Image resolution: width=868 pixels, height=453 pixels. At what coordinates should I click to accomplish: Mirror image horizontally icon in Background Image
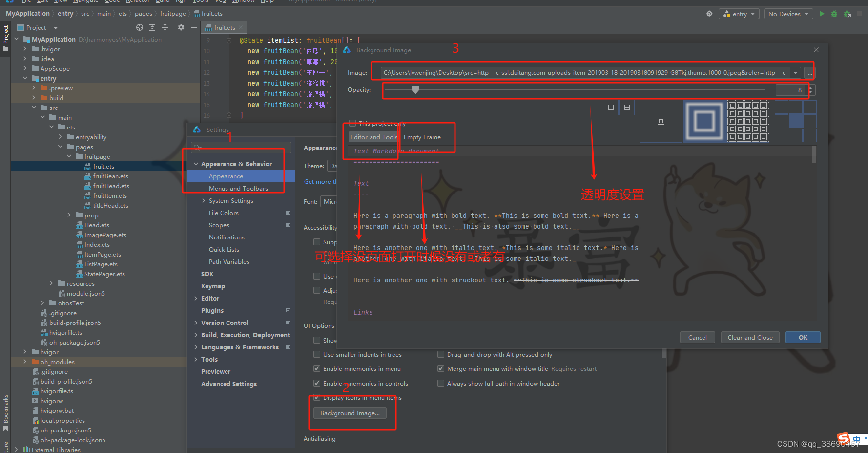tap(611, 107)
